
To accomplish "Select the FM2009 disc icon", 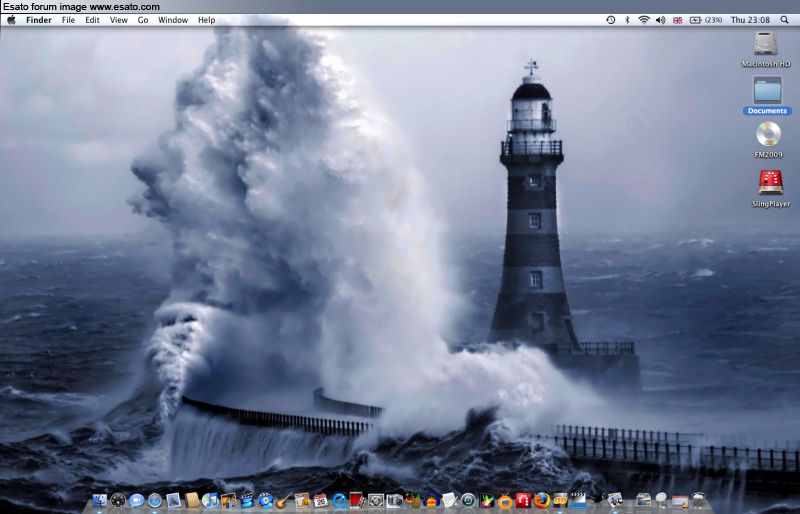I will pos(768,135).
